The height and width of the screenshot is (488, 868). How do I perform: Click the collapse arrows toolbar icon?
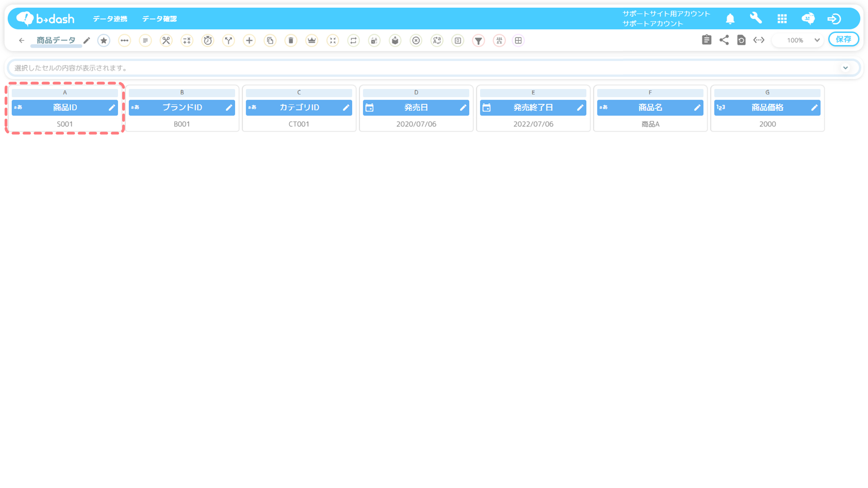tap(333, 40)
